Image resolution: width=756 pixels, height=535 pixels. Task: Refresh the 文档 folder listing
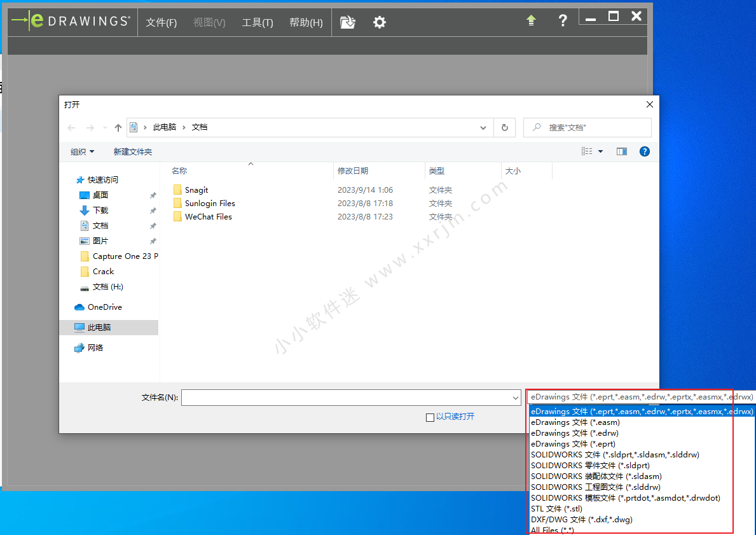coord(504,127)
